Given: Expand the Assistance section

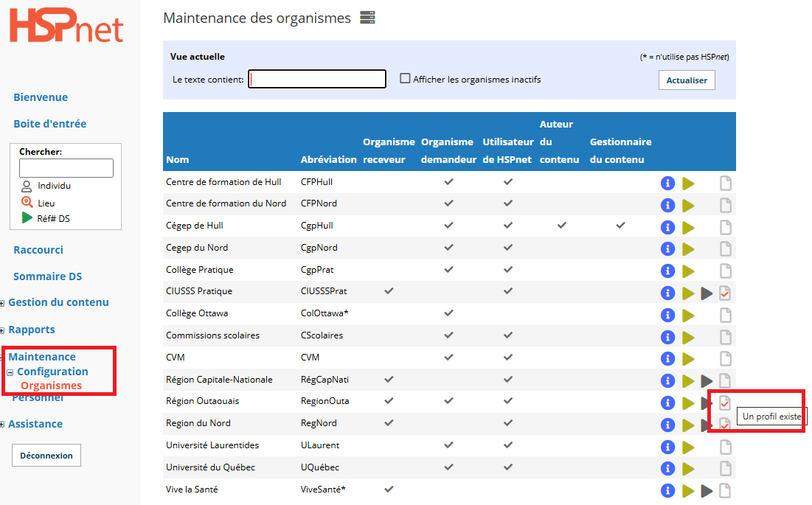Looking at the screenshot, I should pyautogui.click(x=2, y=425).
